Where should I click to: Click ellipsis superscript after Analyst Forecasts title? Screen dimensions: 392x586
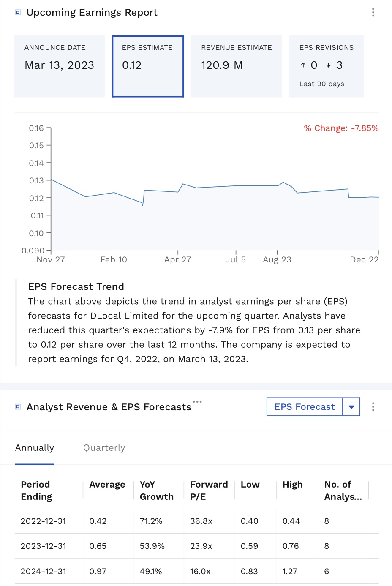[197, 401]
